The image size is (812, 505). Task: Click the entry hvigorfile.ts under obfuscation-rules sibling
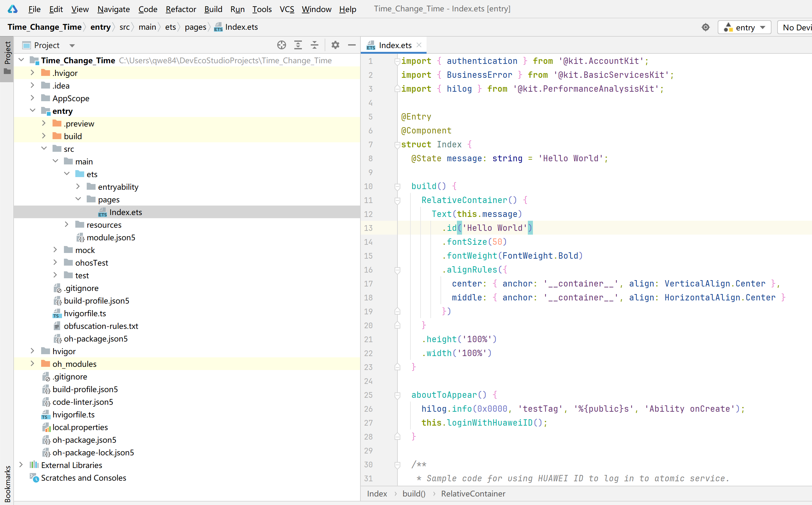coord(187,313)
